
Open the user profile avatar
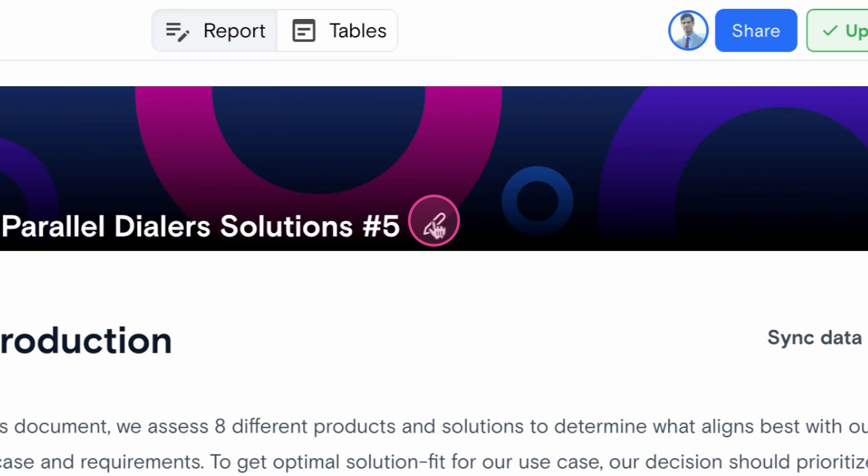click(x=688, y=31)
